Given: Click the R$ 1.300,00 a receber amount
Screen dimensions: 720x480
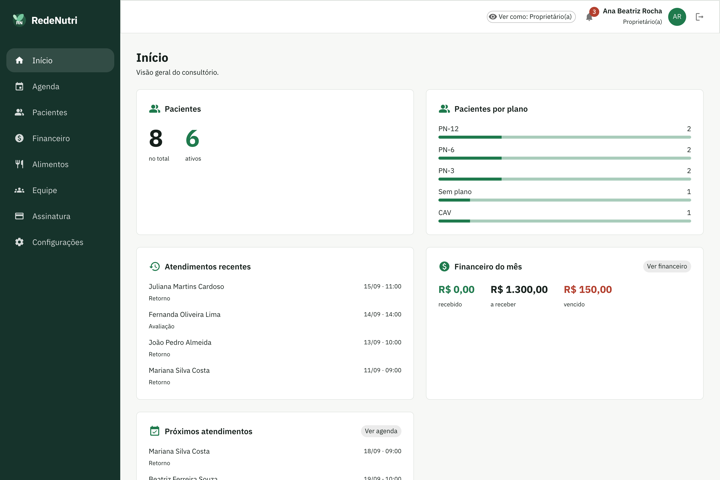Looking at the screenshot, I should [519, 289].
